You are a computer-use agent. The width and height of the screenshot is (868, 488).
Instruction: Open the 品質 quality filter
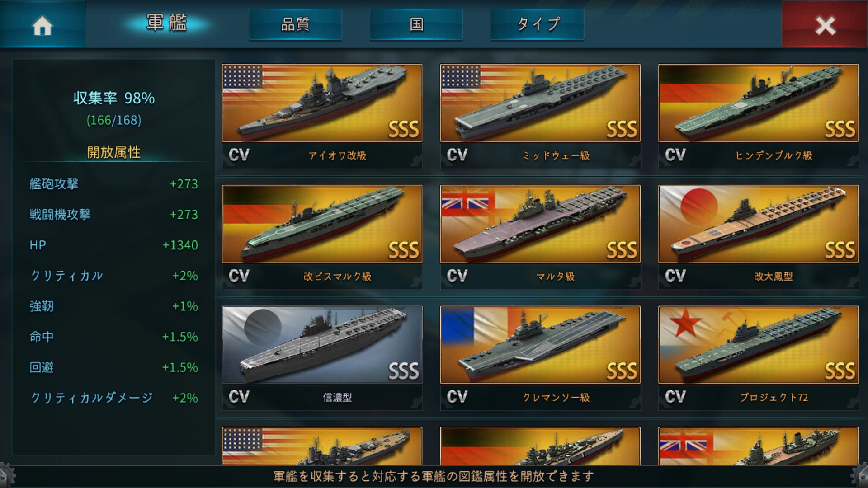(x=295, y=24)
